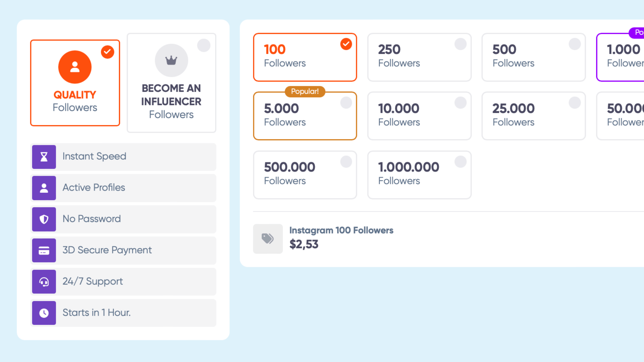Choose the popular 5.000 Followers package

point(305,116)
